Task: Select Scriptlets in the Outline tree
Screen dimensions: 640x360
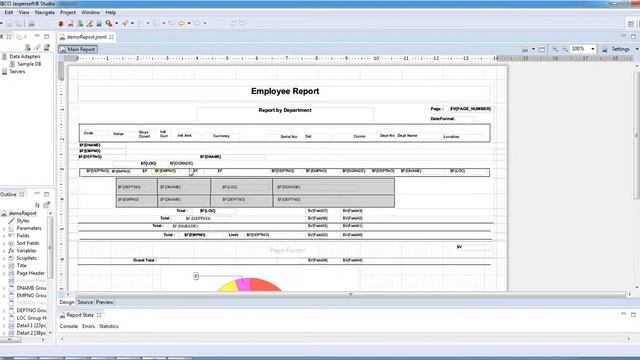Action: (x=27, y=258)
